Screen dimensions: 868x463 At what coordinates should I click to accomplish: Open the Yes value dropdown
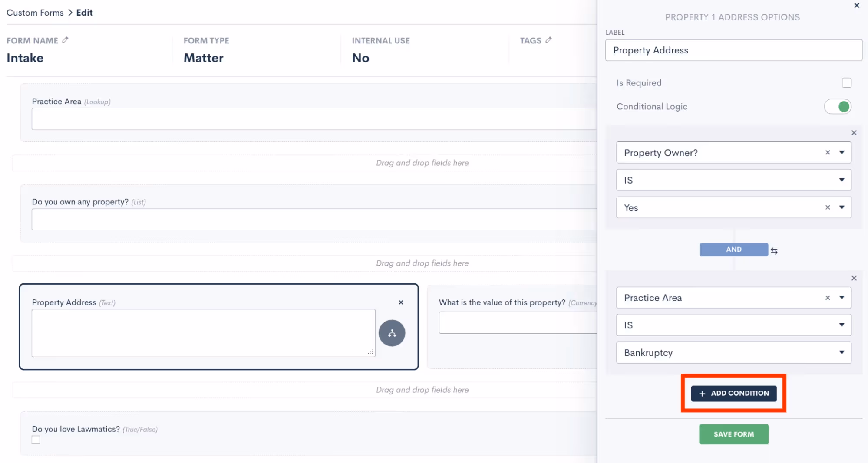(842, 207)
